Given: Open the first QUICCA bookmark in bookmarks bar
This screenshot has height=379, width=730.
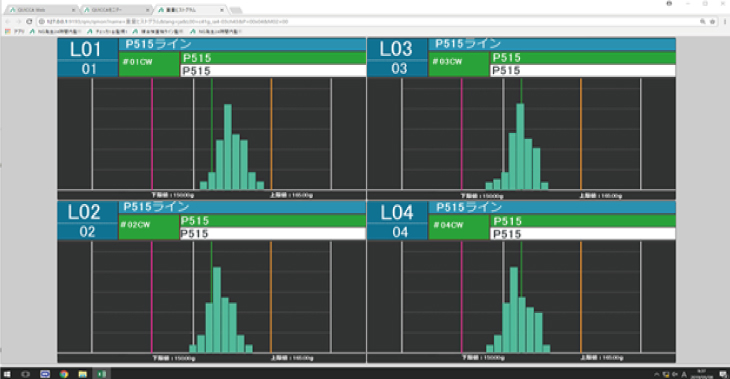Looking at the screenshot, I should [x=56, y=32].
